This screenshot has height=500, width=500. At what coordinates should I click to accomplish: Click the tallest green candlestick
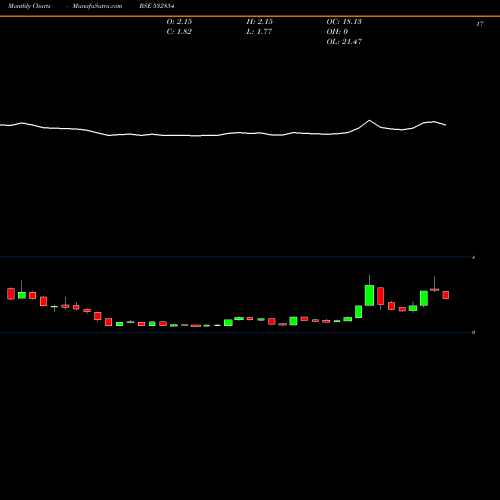(x=369, y=295)
